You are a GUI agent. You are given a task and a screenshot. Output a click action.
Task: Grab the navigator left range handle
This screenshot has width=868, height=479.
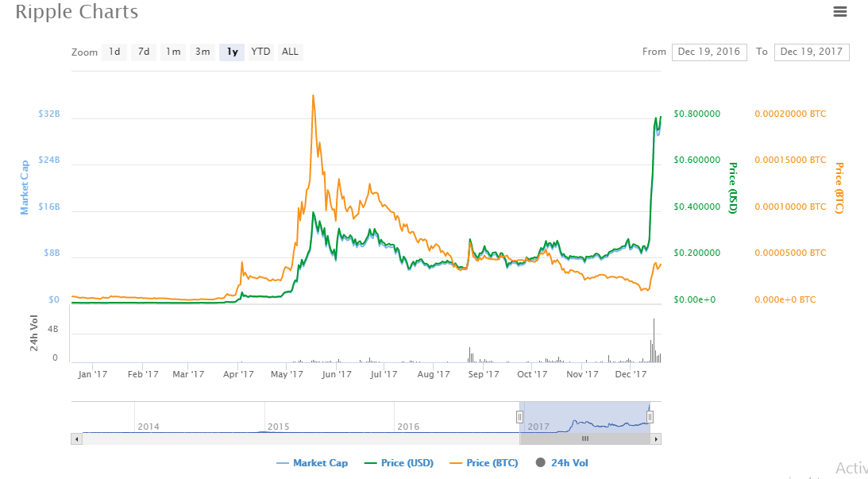pyautogui.click(x=520, y=417)
